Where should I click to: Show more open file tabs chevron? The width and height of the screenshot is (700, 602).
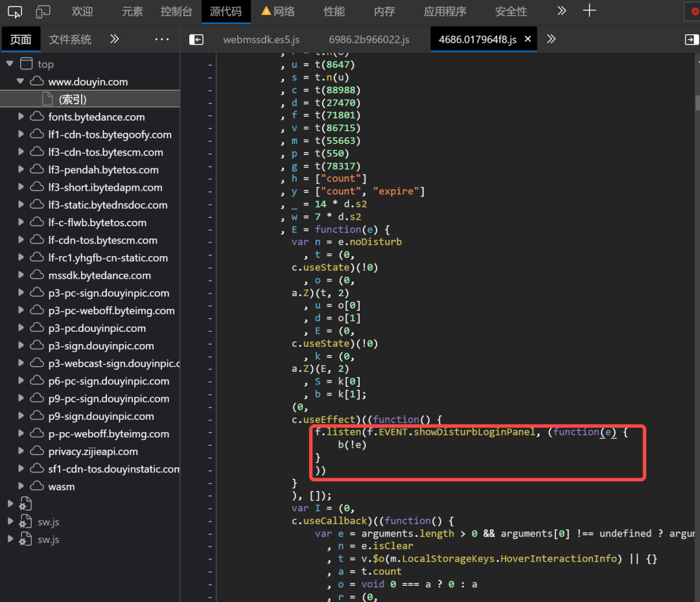(x=552, y=39)
